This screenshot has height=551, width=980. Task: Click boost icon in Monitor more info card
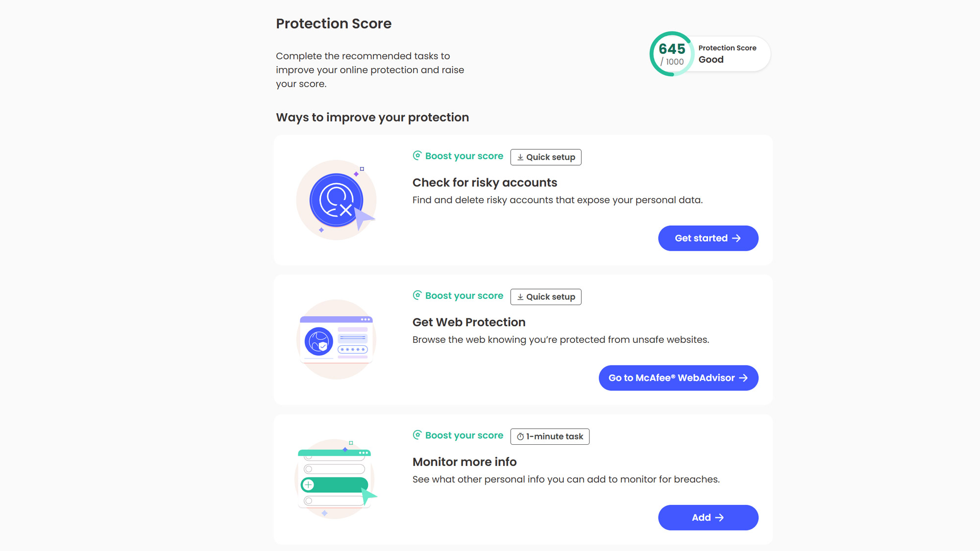[417, 435]
